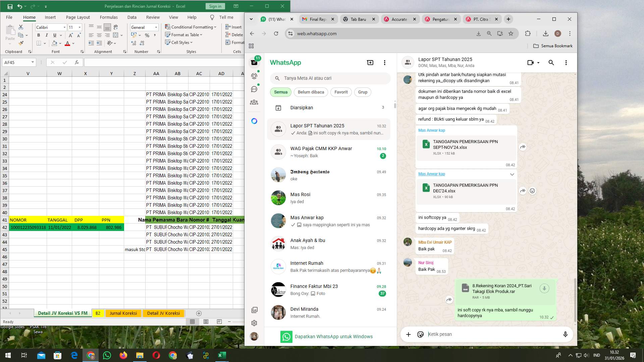Screen dimensions: 644x362
Task: Click the microphone icon to record voice message
Action: 565,334
